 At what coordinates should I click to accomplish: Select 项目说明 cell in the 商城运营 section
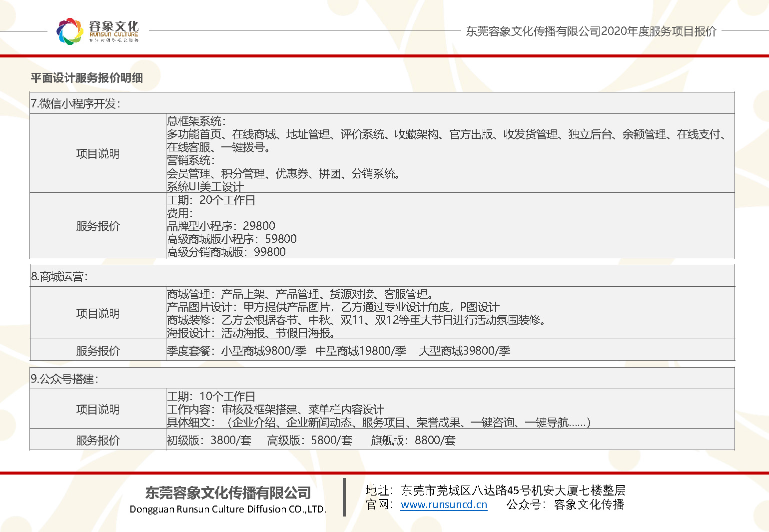click(x=98, y=313)
